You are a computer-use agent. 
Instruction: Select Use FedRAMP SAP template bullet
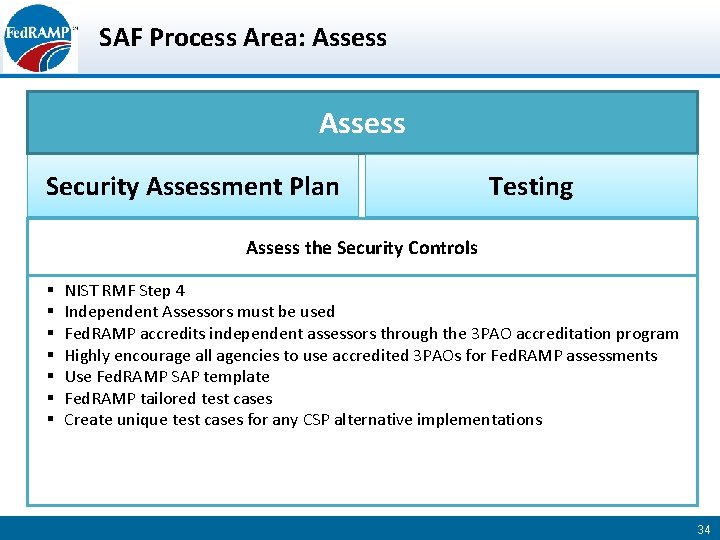click(x=167, y=377)
